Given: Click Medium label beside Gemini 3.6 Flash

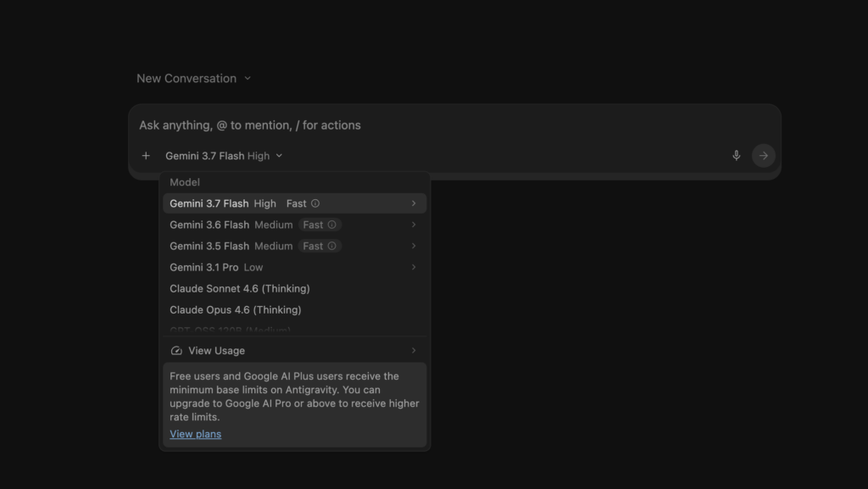Looking at the screenshot, I should click(274, 225).
